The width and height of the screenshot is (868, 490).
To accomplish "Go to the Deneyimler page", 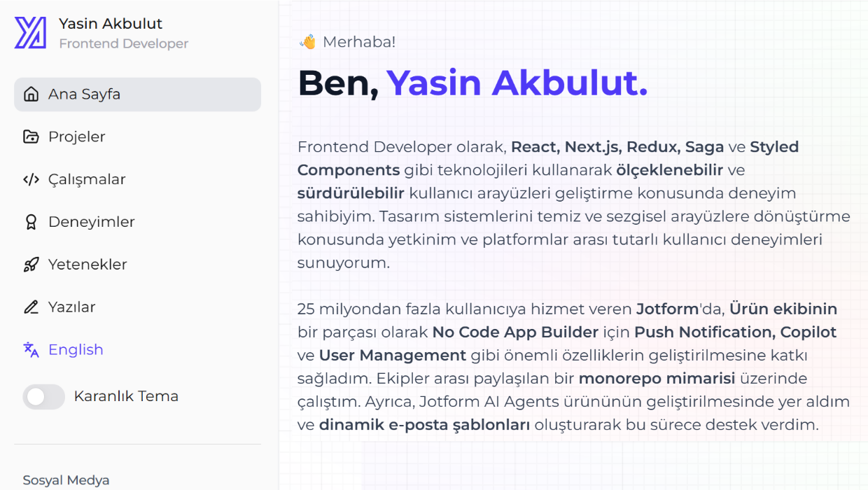I will [91, 222].
